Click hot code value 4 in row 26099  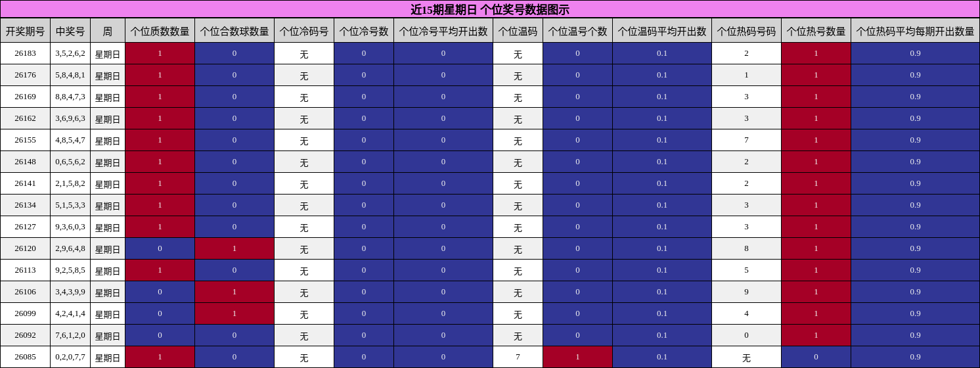point(746,313)
